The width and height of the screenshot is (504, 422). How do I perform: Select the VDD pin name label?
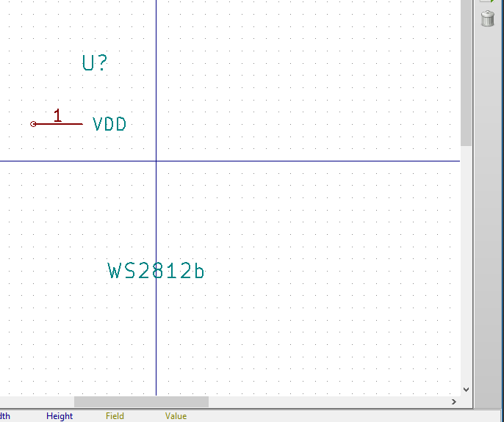109,124
